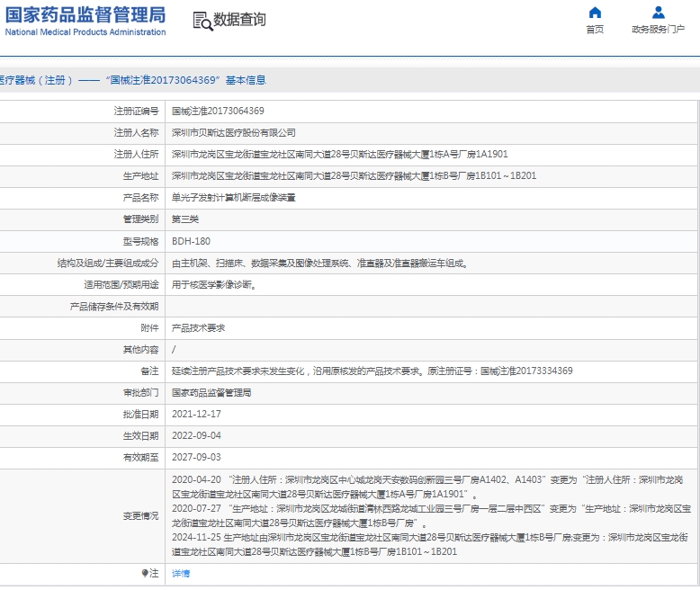The height and width of the screenshot is (590, 700).
Task: Click the registrant address ending 1A1901
Action: tap(340, 155)
